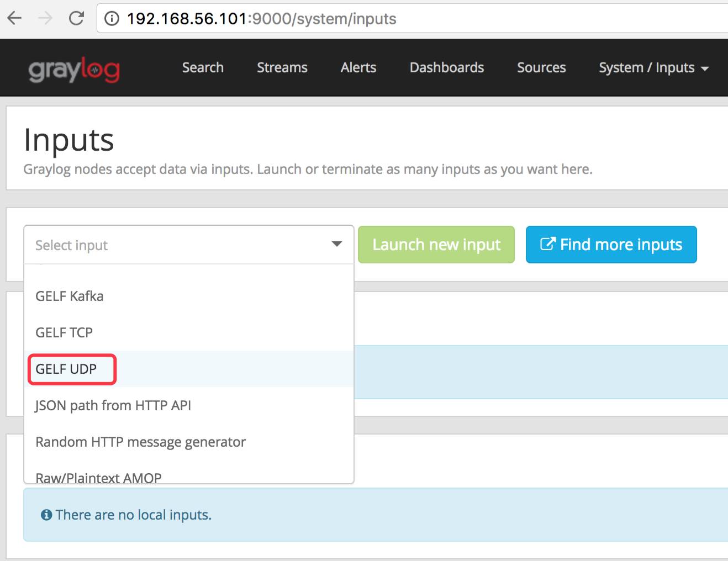The image size is (728, 561).
Task: Reload the page with refresh icon
Action: point(76,18)
